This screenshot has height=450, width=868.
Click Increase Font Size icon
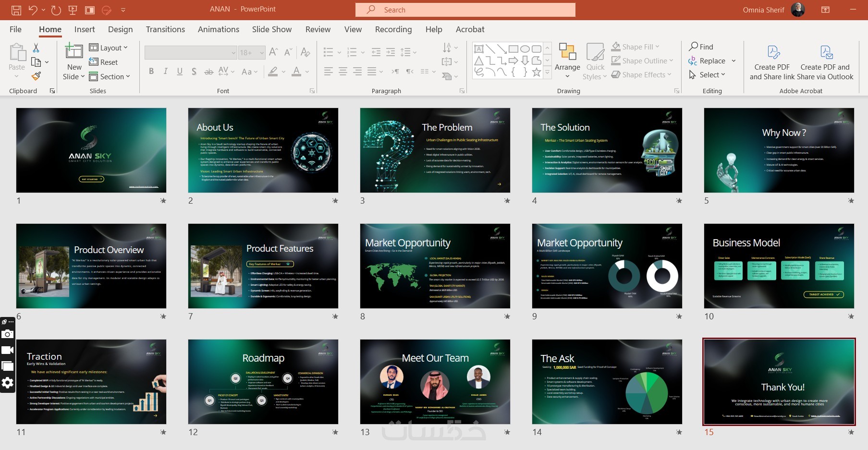coord(274,52)
